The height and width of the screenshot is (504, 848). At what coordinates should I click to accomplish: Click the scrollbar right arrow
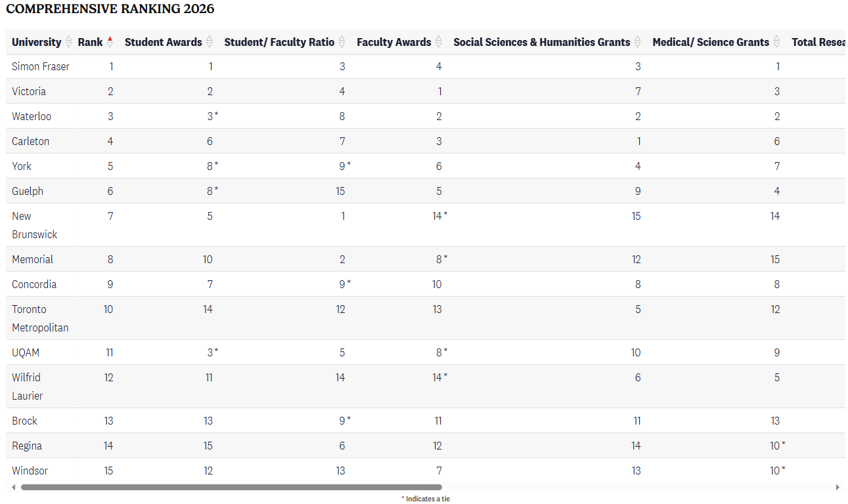tap(837, 488)
